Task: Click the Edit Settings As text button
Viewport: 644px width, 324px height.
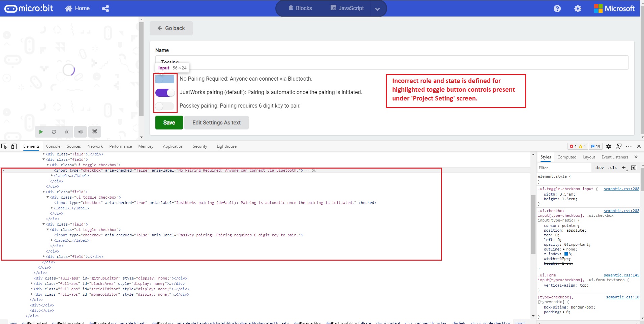Action: [x=216, y=122]
